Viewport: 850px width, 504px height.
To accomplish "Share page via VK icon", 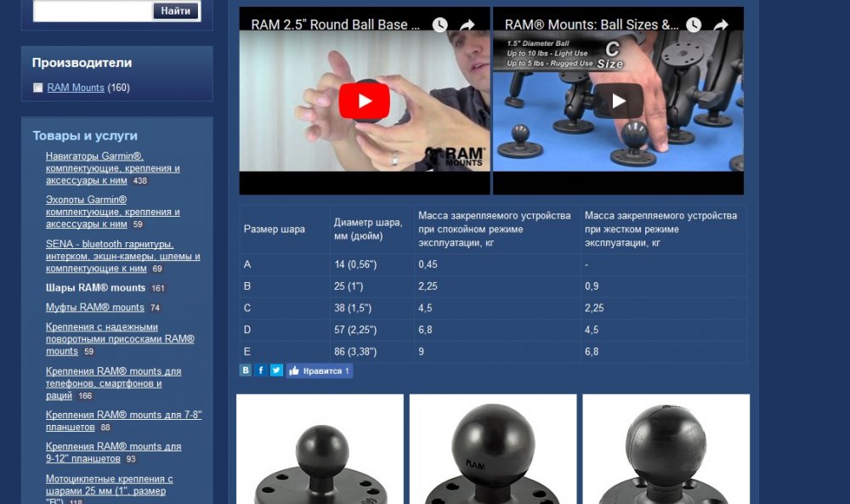I will pyautogui.click(x=246, y=371).
